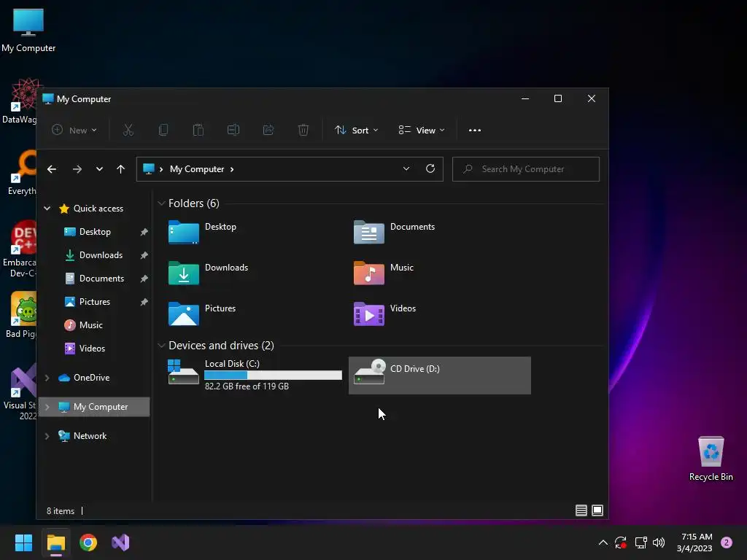Select Desktop in Quick access sidebar
747x560 pixels.
click(x=95, y=232)
